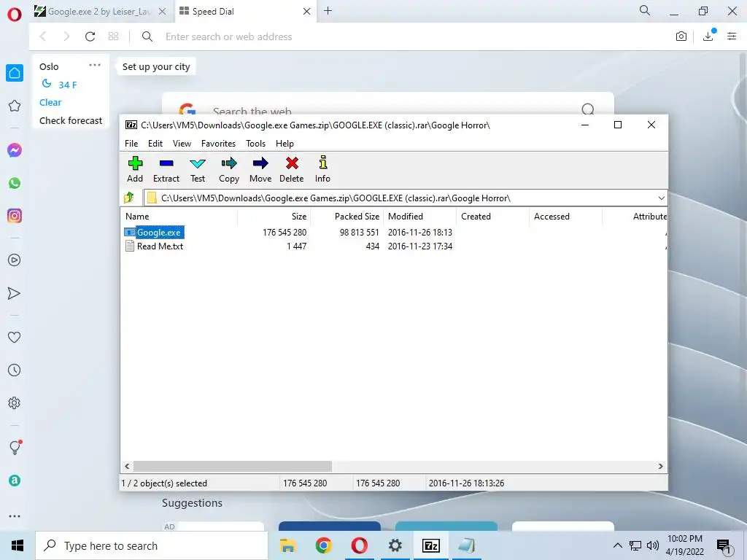Screen dimensions: 747x560
Task: Click the left scroll arrow in 7-Zip
Action: coord(127,466)
